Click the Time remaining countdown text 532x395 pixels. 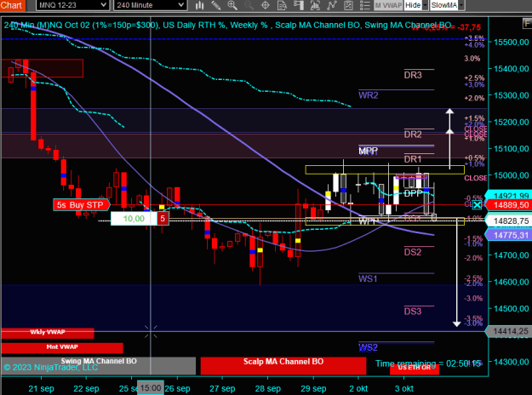[428, 364]
